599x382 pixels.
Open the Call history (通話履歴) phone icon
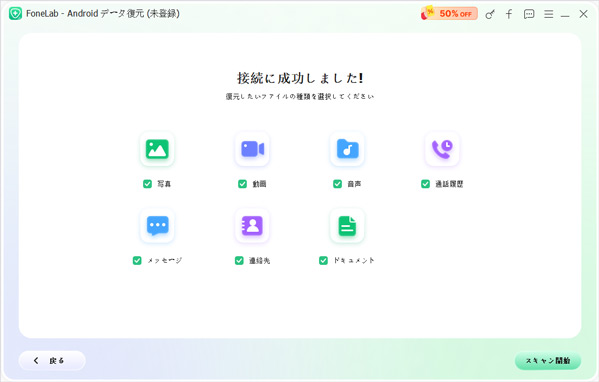[442, 149]
